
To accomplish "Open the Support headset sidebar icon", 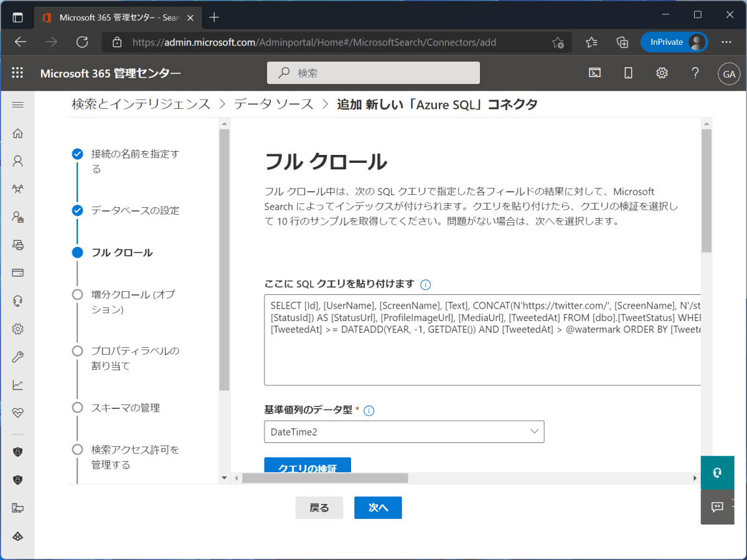I will coord(17,301).
